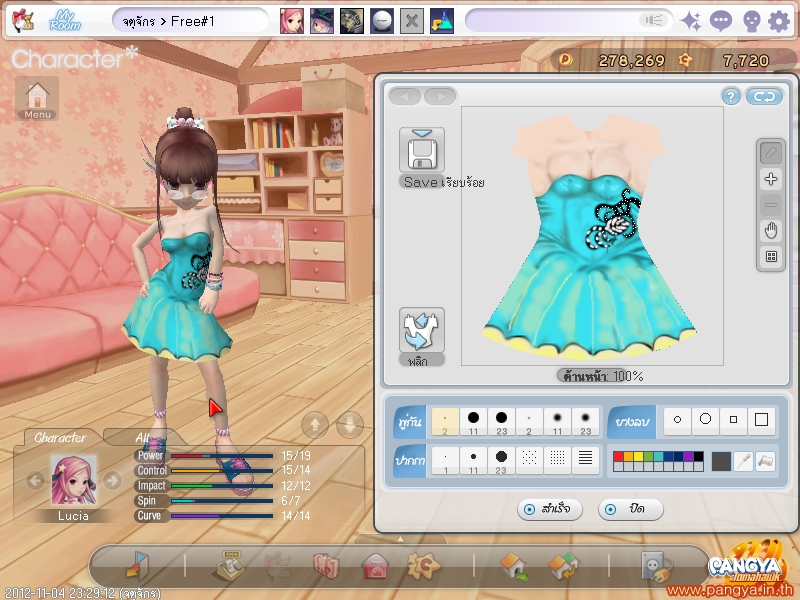The image size is (800, 600).
Task: Switch to the Character tab
Action: click(60, 438)
